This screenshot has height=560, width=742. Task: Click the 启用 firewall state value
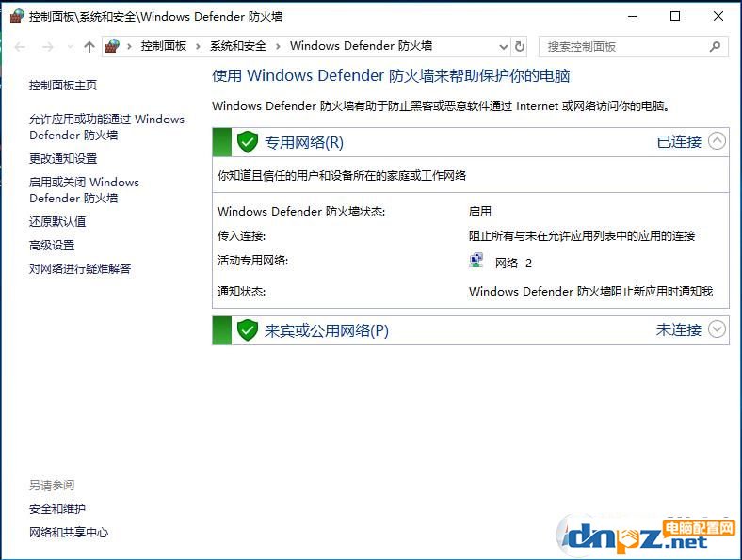pyautogui.click(x=480, y=211)
